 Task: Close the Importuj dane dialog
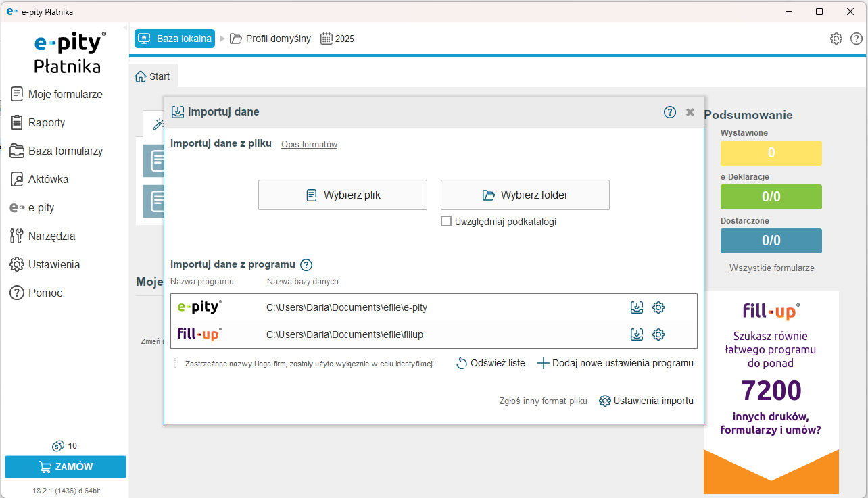tap(690, 112)
